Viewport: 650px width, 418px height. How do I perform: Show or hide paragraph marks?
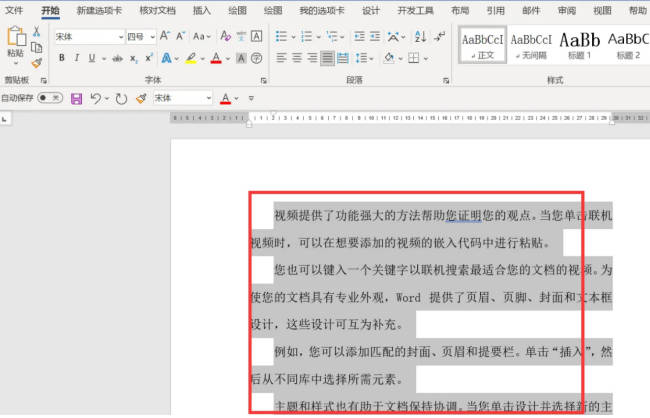pyautogui.click(x=439, y=36)
